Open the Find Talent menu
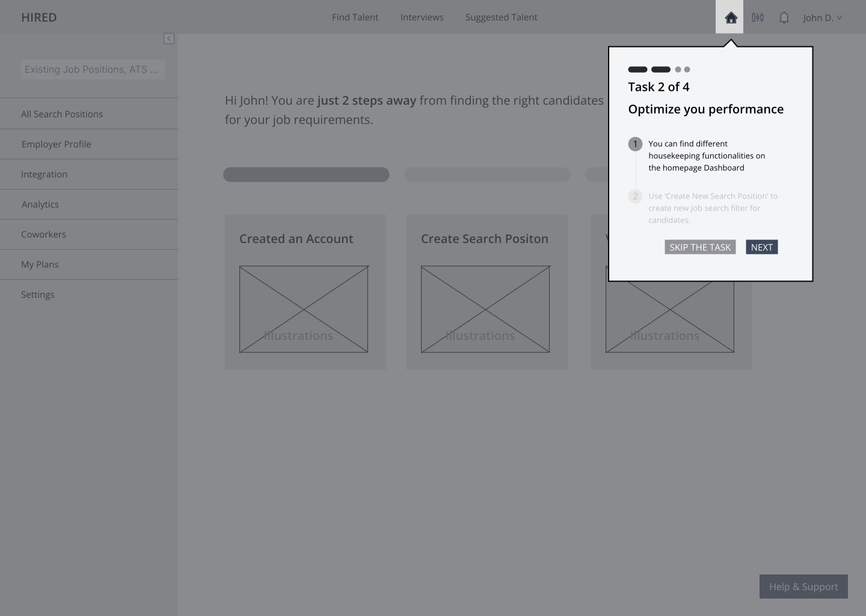The width and height of the screenshot is (866, 616). [355, 17]
